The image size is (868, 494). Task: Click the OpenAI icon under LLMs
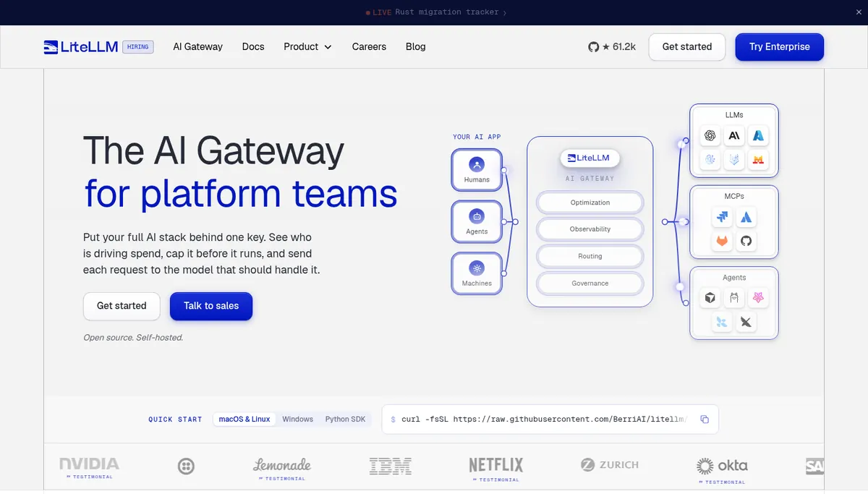710,135
